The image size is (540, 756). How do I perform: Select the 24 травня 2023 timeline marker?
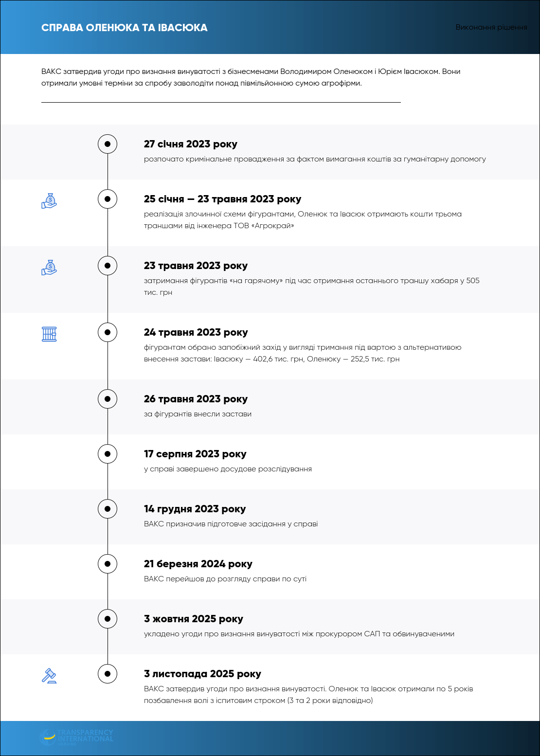coord(108,332)
